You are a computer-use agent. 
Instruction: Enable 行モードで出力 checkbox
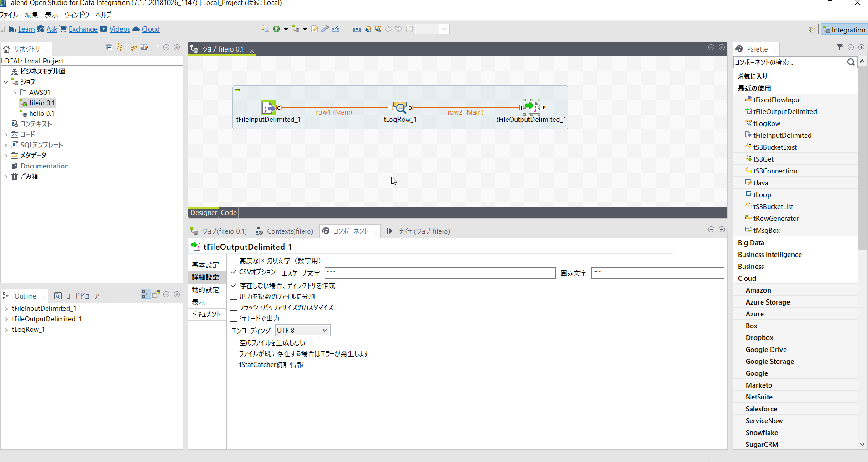point(234,318)
